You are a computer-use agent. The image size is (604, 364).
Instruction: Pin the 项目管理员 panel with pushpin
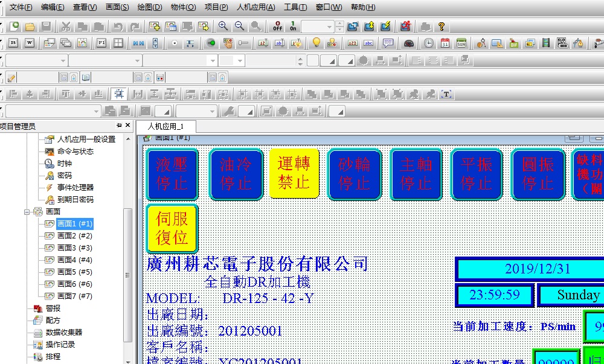[119, 126]
